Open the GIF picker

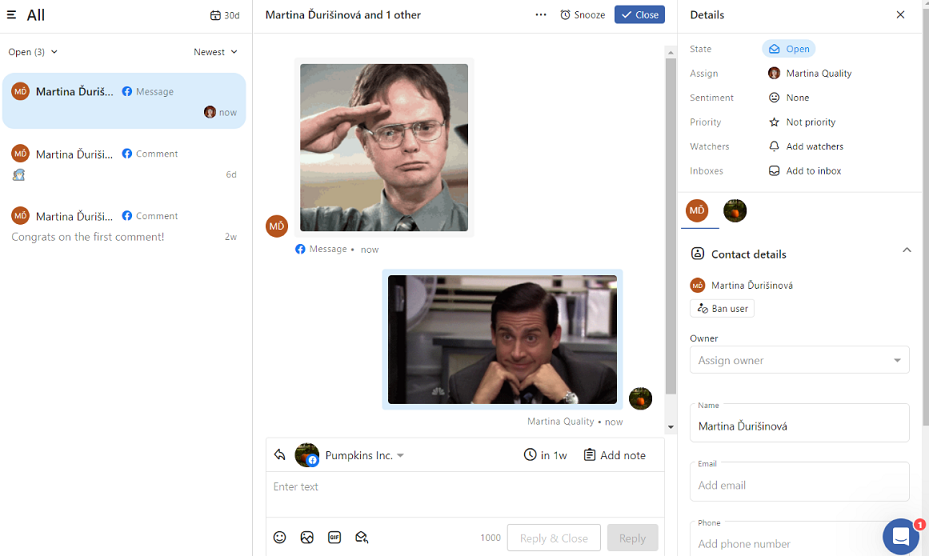click(x=334, y=537)
